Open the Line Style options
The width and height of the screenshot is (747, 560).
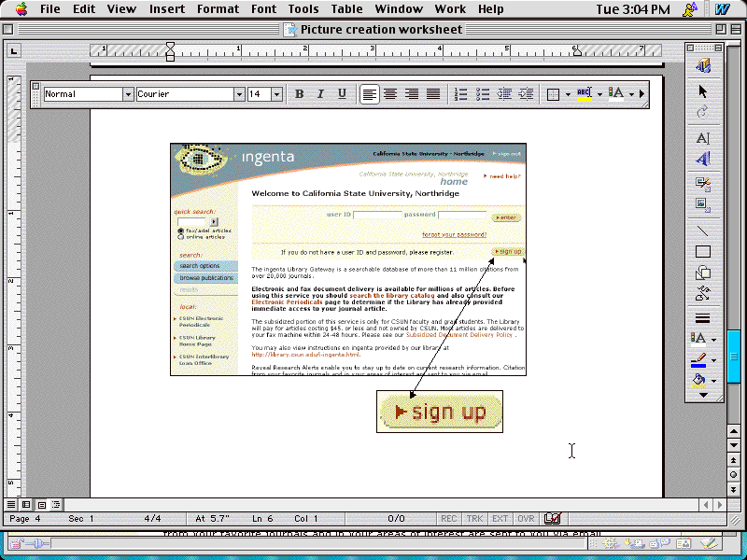tap(703, 318)
